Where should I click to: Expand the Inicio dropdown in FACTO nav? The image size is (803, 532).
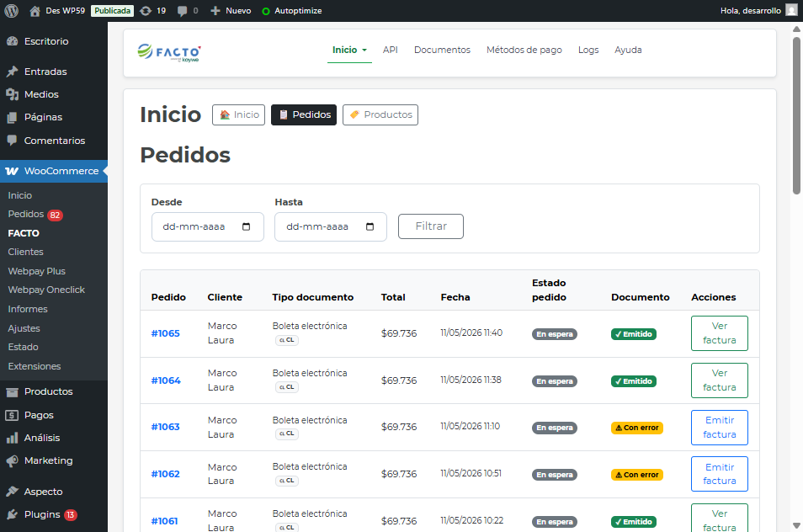pos(349,50)
